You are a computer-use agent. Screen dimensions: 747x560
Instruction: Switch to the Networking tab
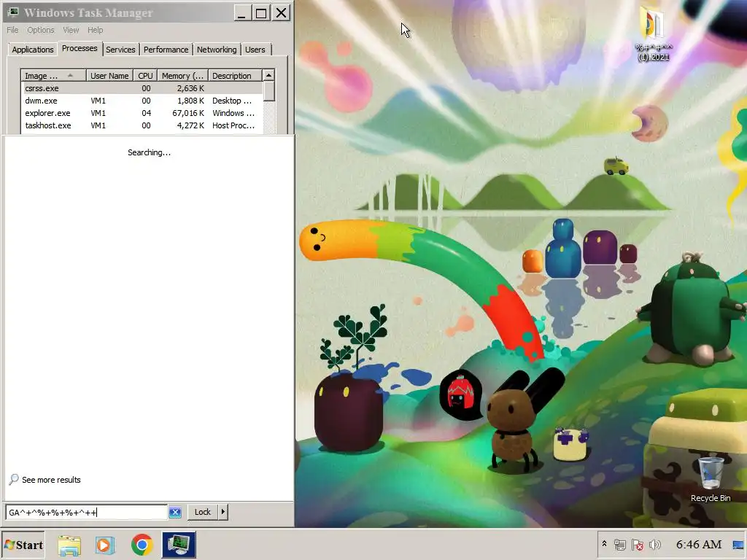pyautogui.click(x=217, y=50)
